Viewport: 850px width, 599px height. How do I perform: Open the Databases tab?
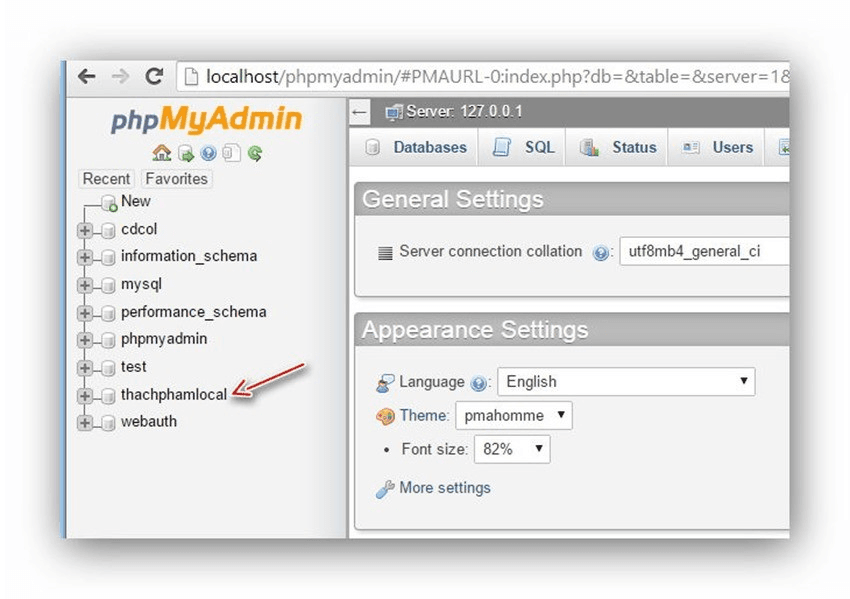click(x=416, y=147)
